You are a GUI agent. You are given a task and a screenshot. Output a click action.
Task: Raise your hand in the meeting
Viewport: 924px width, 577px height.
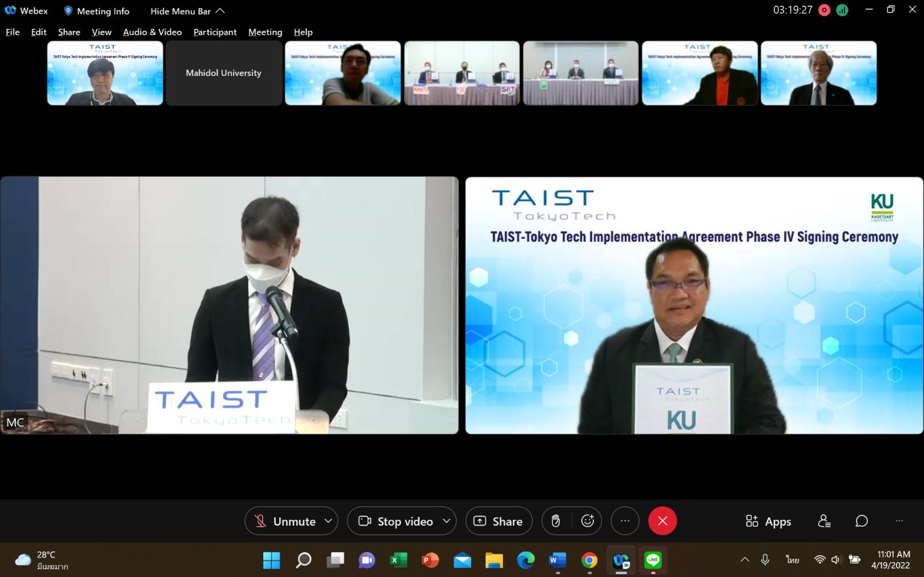(555, 520)
